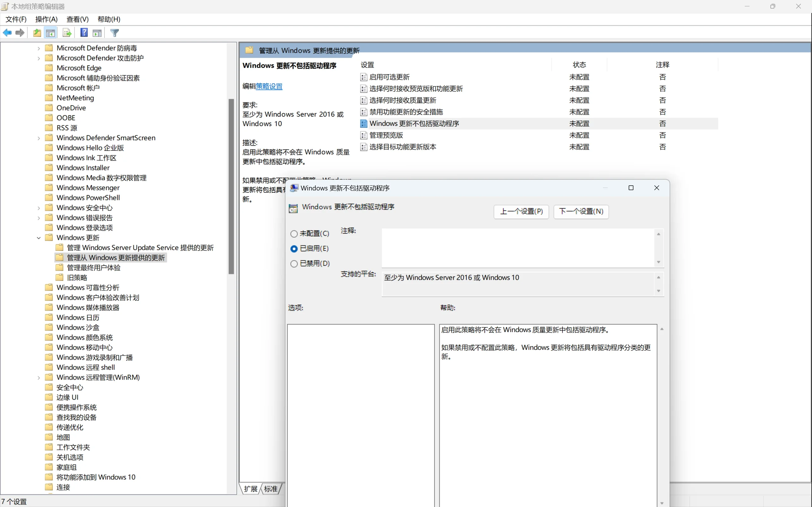Click the forward arrow toolbar icon
812x507 pixels.
coord(20,33)
